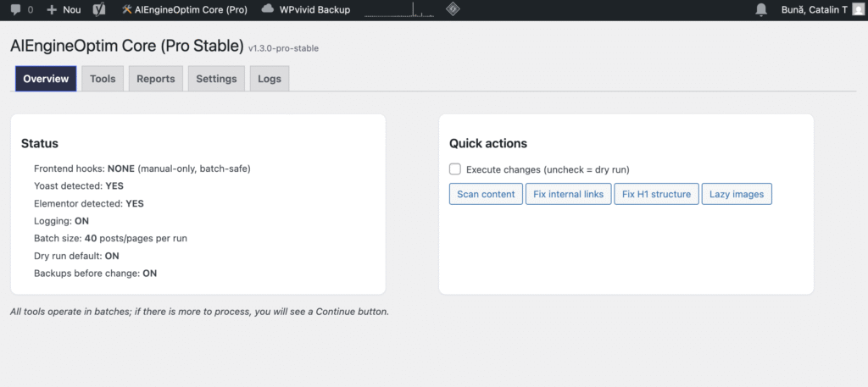
Task: Click the Fix internal links button
Action: coord(569,194)
